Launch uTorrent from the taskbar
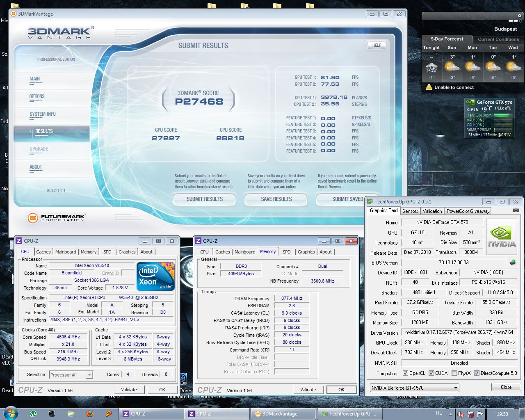The image size is (525, 420). pyautogui.click(x=33, y=414)
